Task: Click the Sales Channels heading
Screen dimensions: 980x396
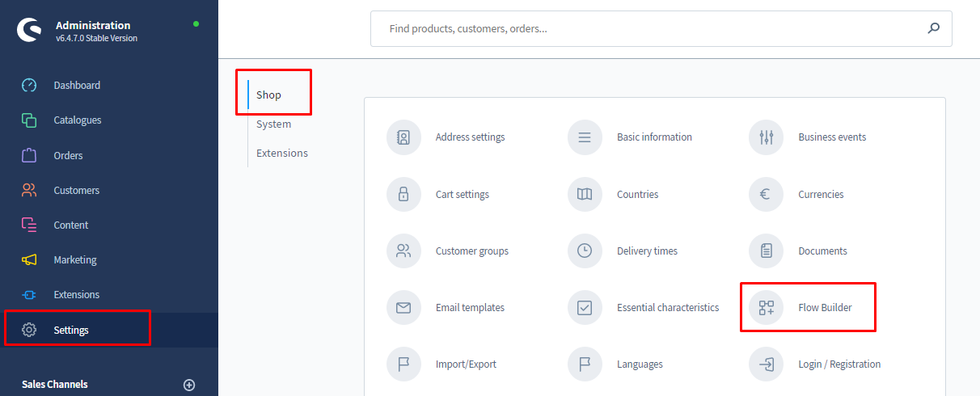Action: click(x=55, y=385)
